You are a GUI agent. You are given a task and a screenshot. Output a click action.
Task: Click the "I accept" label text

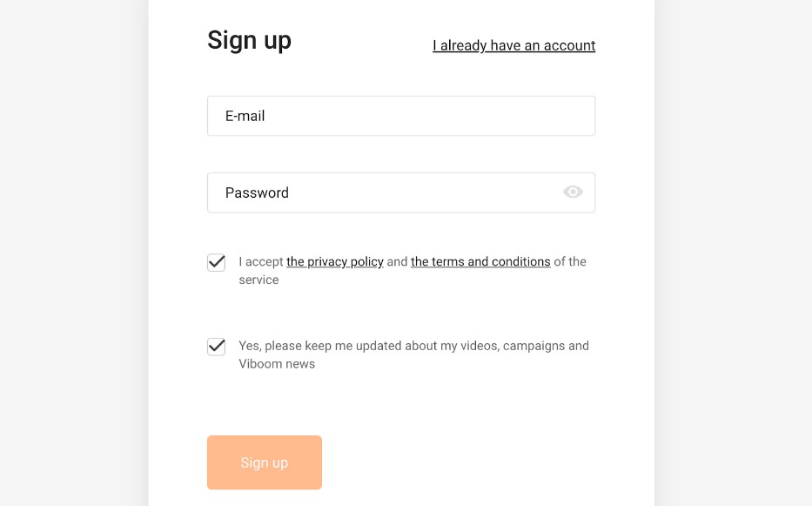pos(261,261)
